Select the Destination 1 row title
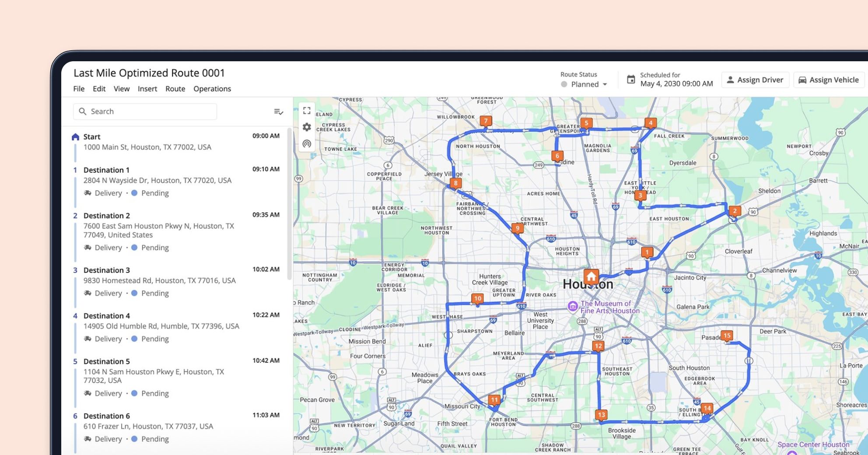Image resolution: width=868 pixels, height=455 pixels. [106, 170]
